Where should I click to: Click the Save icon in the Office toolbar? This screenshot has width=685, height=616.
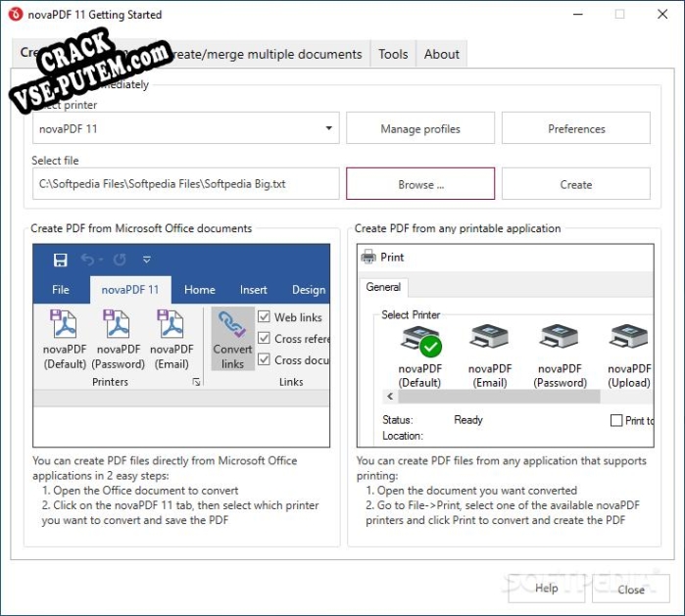click(61, 260)
